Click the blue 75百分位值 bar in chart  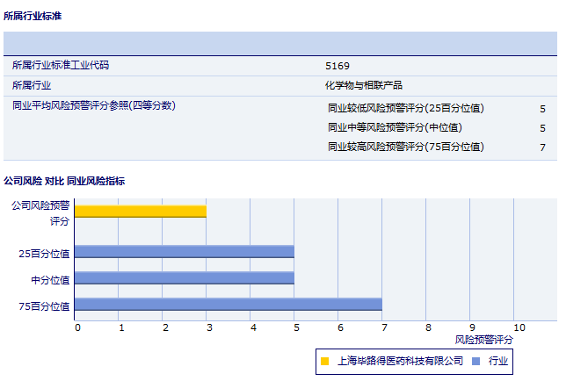[229, 305]
